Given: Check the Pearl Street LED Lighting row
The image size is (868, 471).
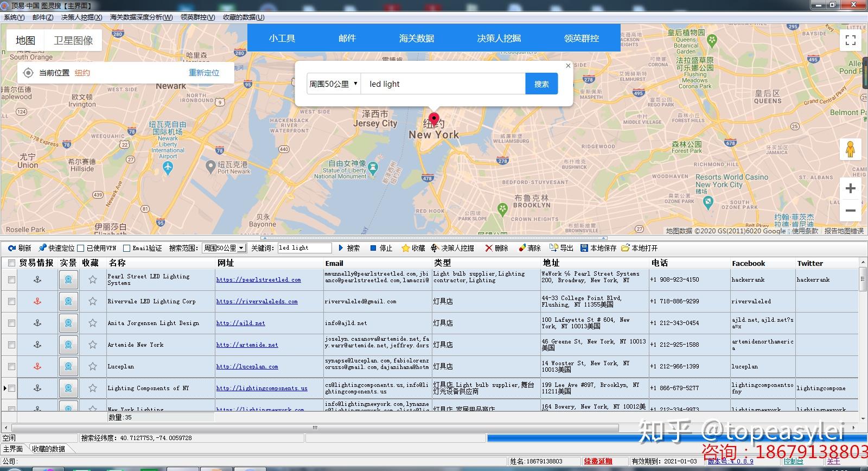Looking at the screenshot, I should [11, 279].
